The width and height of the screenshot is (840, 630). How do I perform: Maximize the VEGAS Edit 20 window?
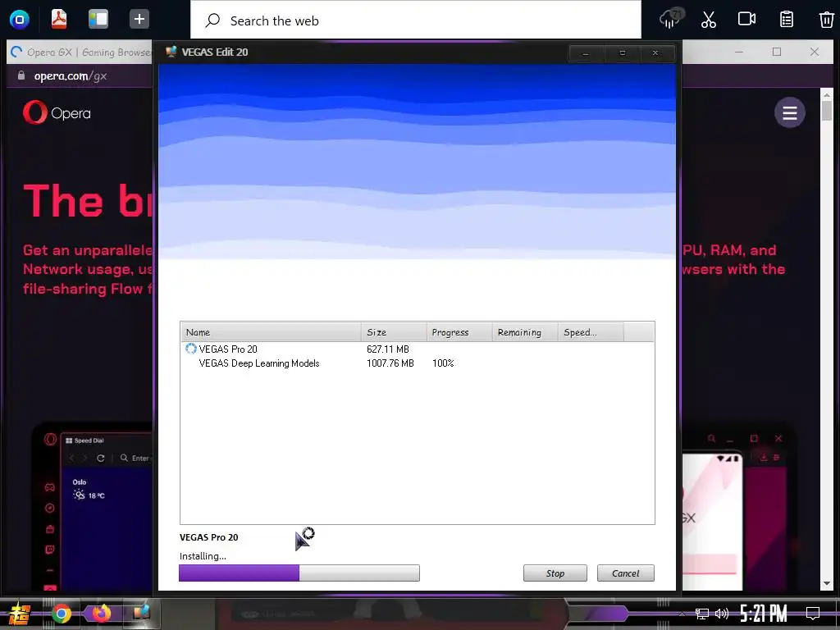click(x=622, y=53)
